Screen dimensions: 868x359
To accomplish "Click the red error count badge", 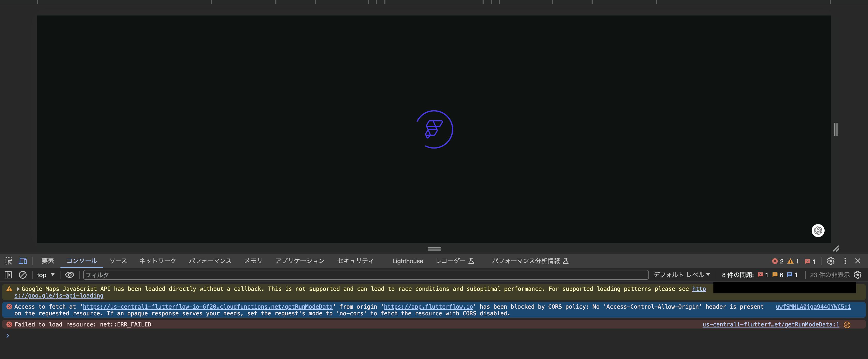I will coord(777,261).
